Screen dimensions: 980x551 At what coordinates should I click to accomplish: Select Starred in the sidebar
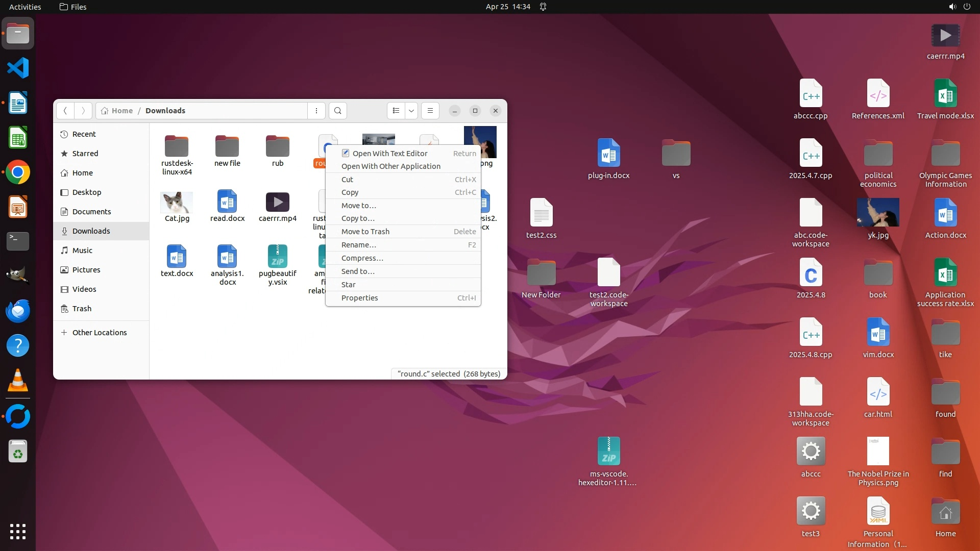pyautogui.click(x=85, y=154)
